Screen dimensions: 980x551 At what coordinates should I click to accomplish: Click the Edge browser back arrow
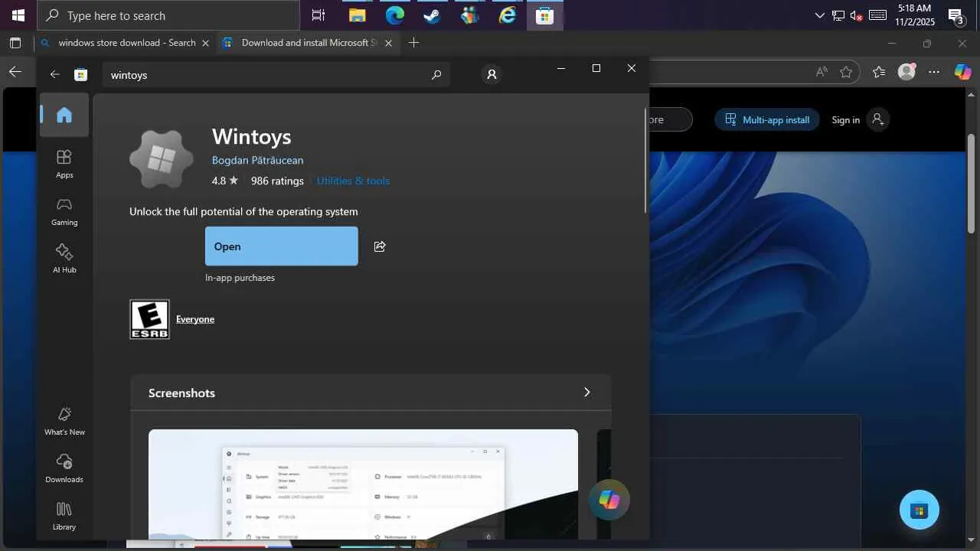point(15,72)
